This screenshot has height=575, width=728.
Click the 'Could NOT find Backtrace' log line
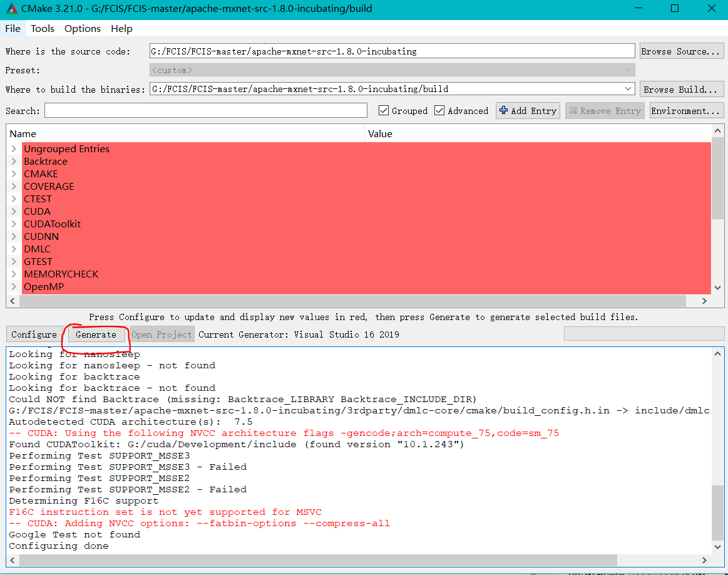(242, 399)
